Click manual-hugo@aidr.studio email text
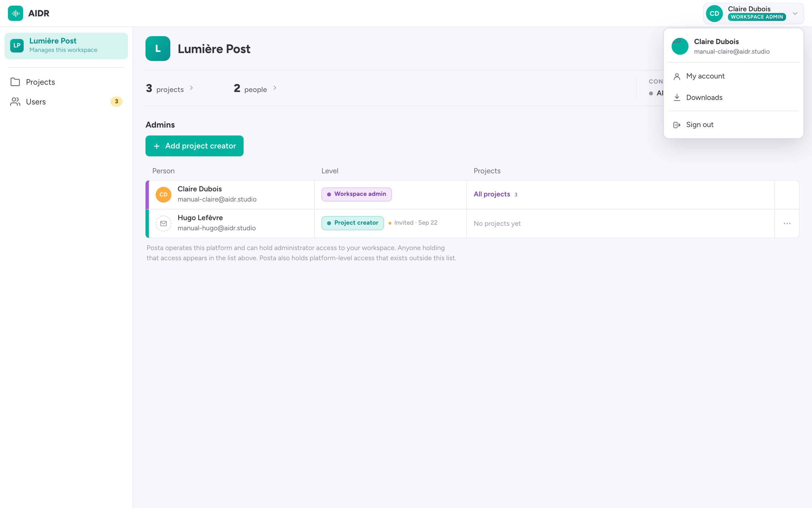Image resolution: width=812 pixels, height=508 pixels. point(217,228)
